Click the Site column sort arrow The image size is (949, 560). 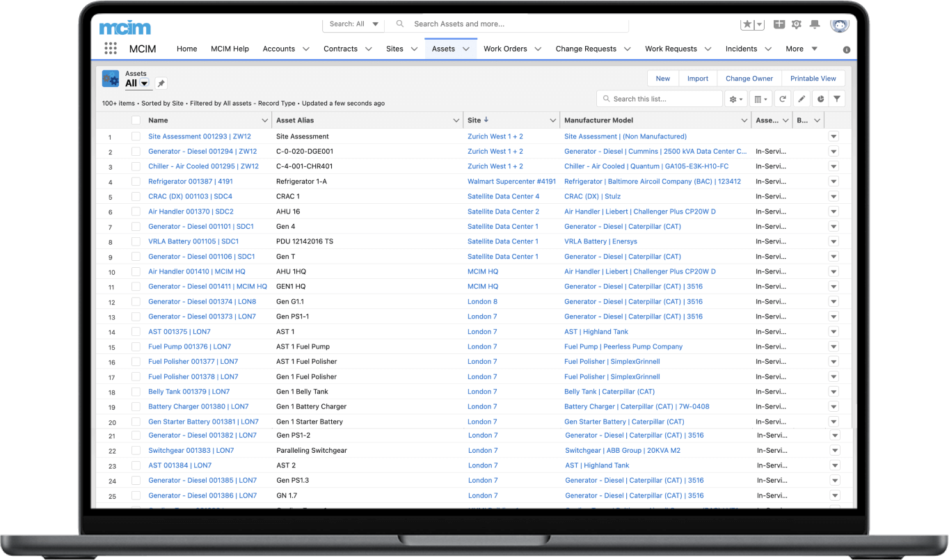point(486,120)
